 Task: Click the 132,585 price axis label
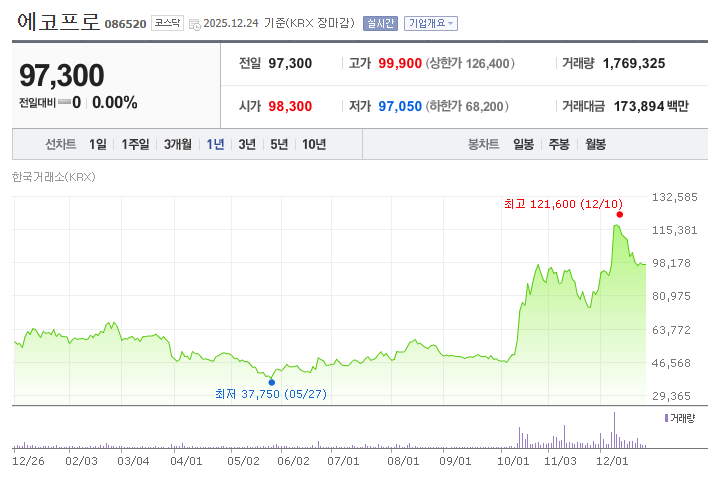point(675,197)
